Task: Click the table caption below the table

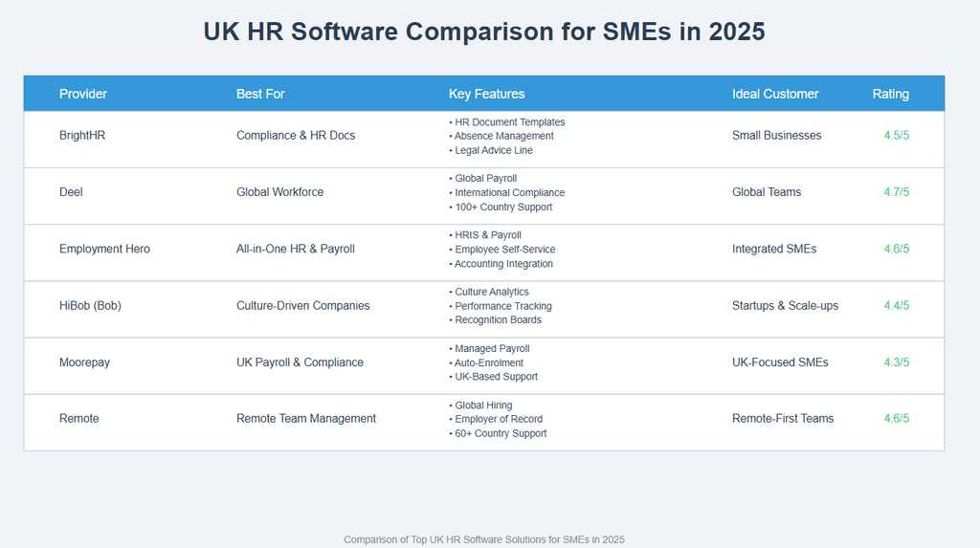Action: [483, 540]
